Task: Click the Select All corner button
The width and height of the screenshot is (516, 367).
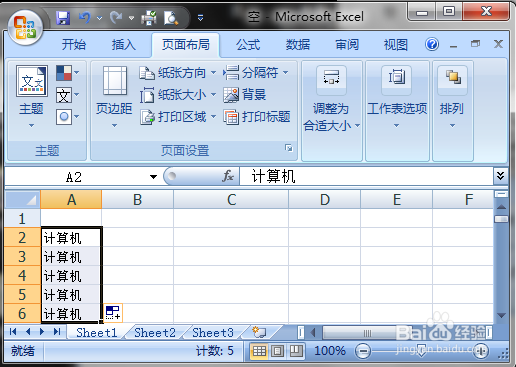Action: (x=23, y=199)
